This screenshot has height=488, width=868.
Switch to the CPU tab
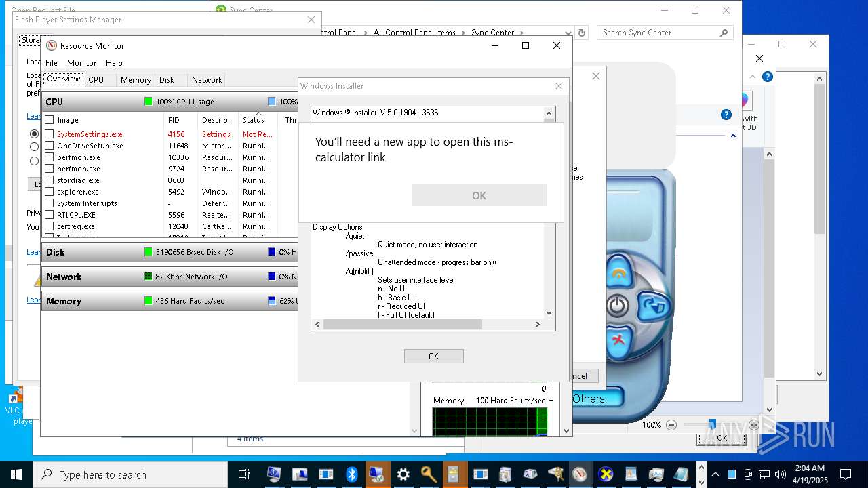pos(96,79)
